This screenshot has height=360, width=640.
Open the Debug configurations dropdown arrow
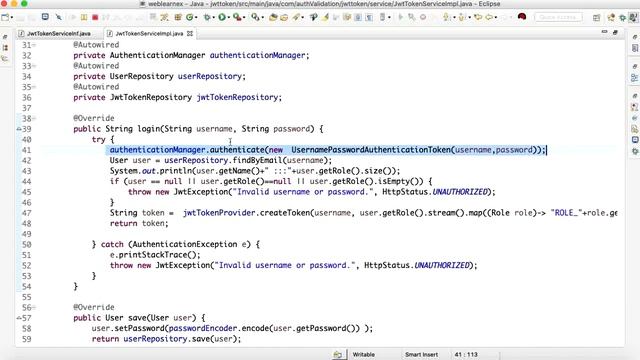(213, 18)
